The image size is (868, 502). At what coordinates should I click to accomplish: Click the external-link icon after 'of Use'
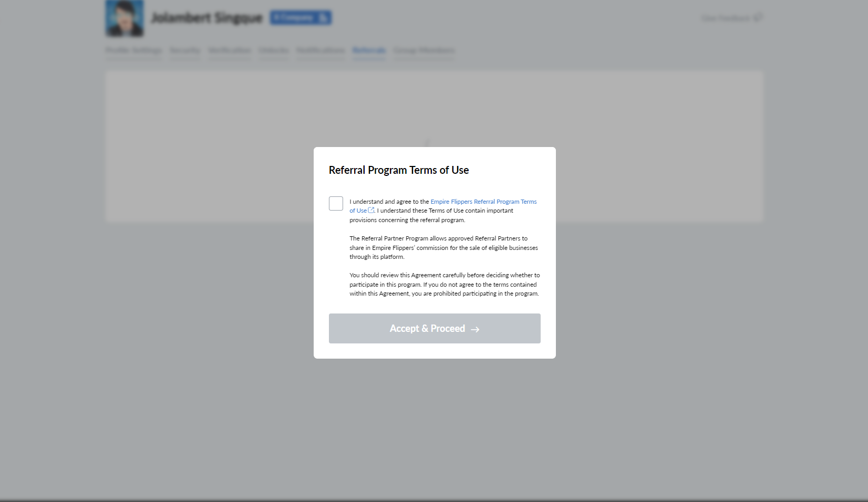(x=371, y=210)
